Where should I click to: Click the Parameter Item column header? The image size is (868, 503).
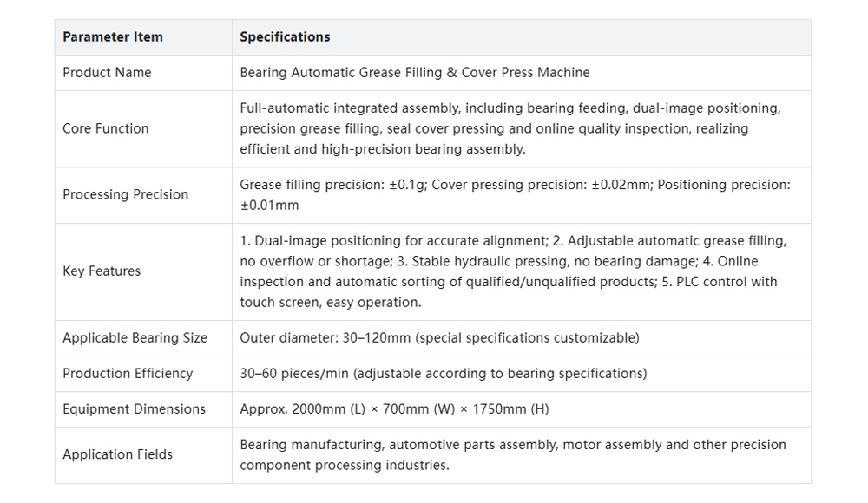(112, 37)
